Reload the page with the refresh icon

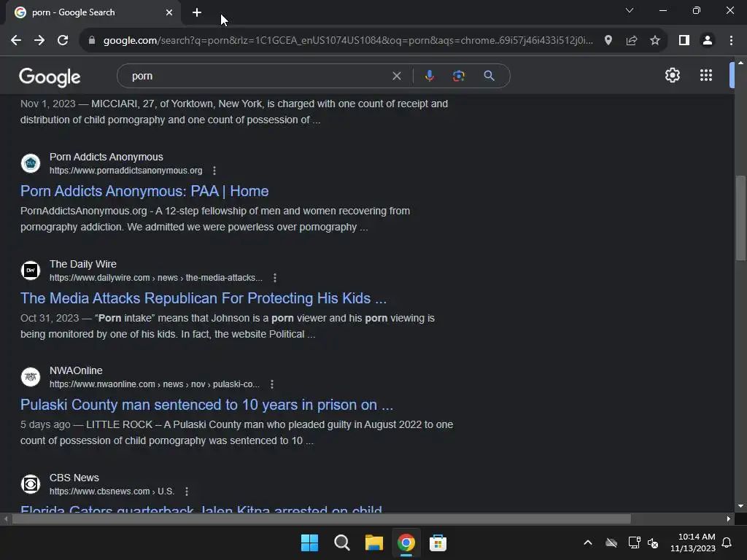(x=63, y=41)
